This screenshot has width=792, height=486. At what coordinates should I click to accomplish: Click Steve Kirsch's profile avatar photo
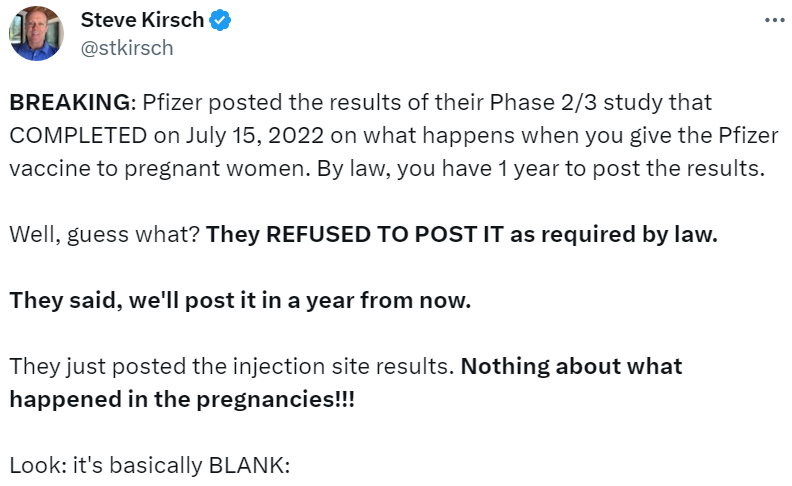click(x=36, y=33)
